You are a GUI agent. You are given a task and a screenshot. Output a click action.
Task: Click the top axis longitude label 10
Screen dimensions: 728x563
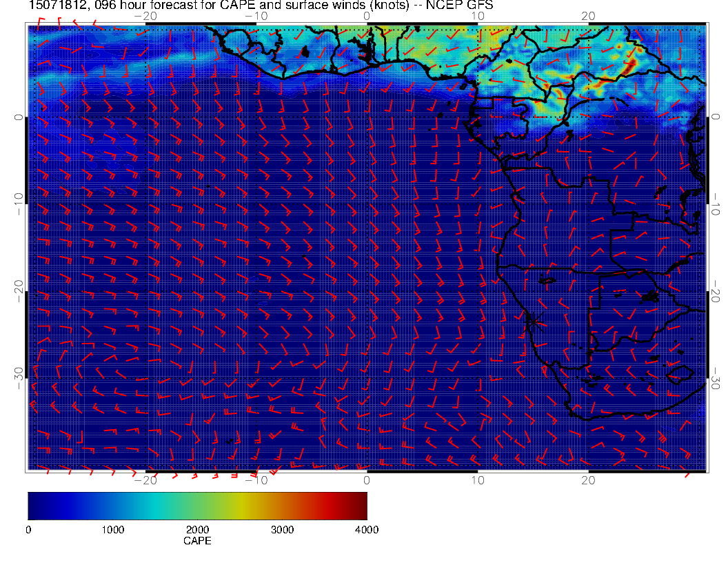(477, 16)
